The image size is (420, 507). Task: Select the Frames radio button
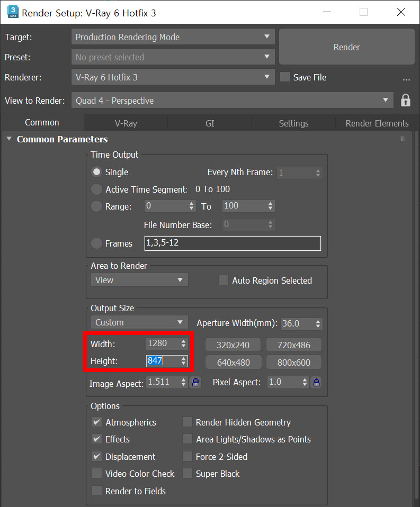coord(96,243)
